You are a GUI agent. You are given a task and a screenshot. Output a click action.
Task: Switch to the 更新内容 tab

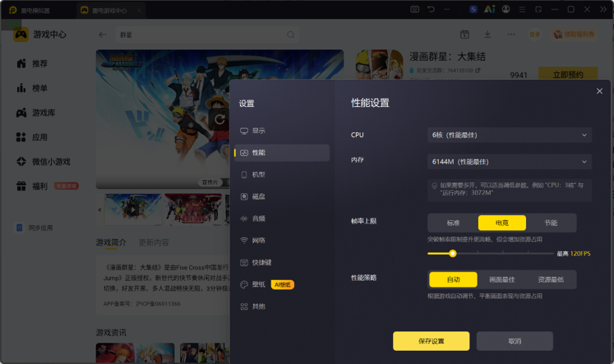point(154,243)
